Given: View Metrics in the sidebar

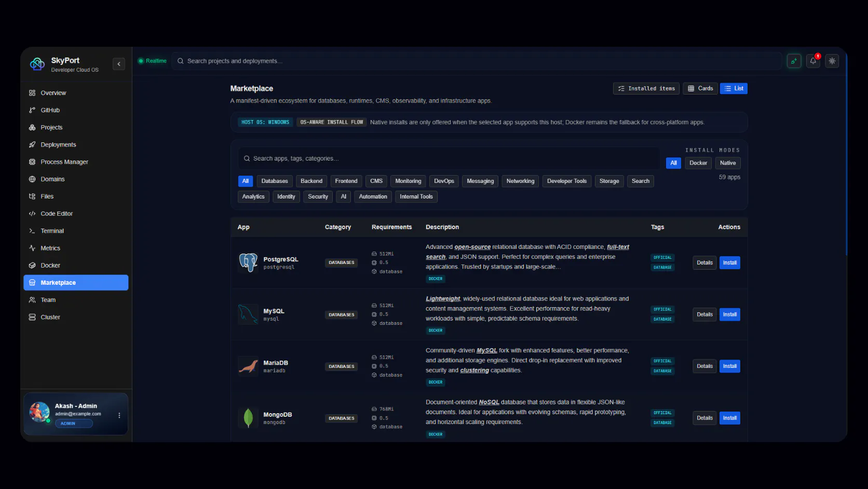Looking at the screenshot, I should click(76, 248).
